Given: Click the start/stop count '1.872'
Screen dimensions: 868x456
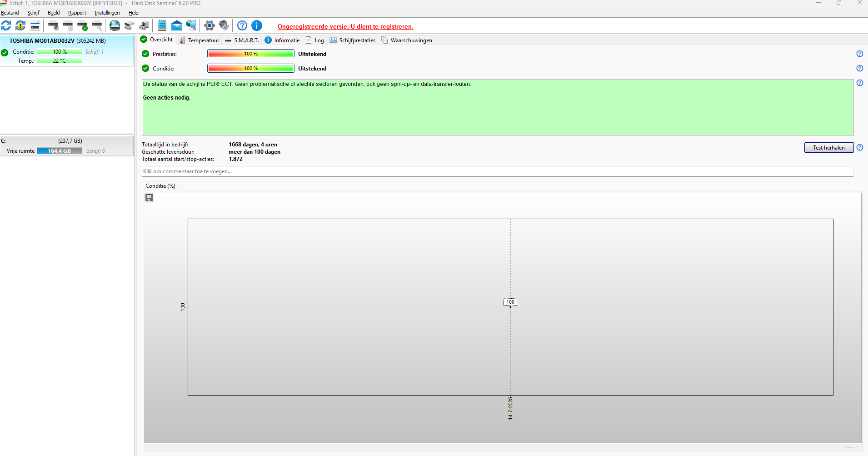Looking at the screenshot, I should pyautogui.click(x=235, y=159).
